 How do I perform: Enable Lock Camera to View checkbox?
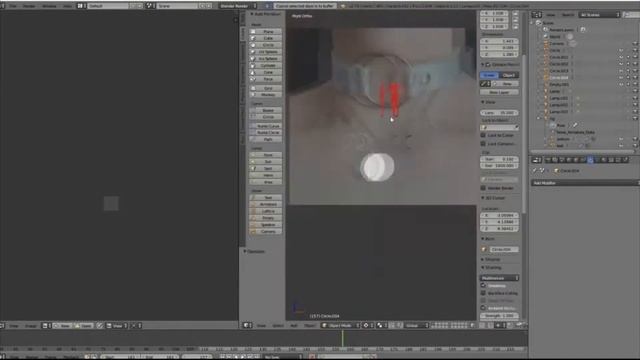point(483,144)
